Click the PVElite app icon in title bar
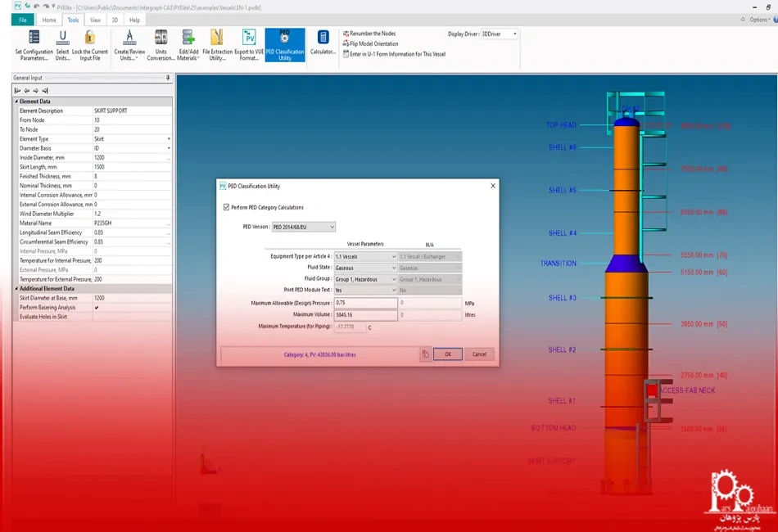 (x=18, y=7)
